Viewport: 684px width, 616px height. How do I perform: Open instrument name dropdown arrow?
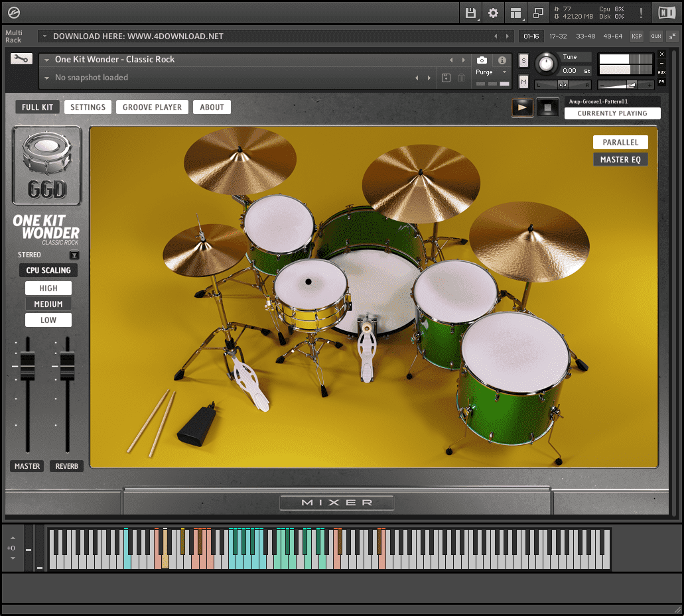[x=46, y=60]
